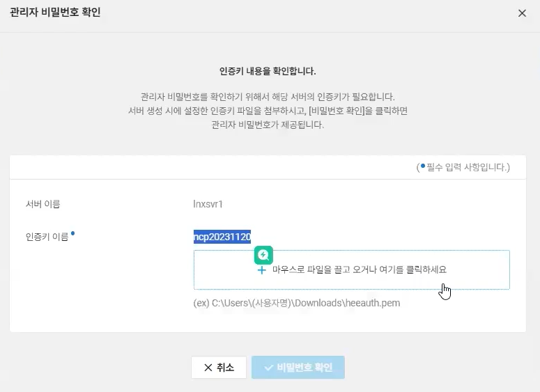Click the 관리자 비밀번호가 제공됩니다 description line
Image resolution: width=540 pixels, height=392 pixels.
click(x=268, y=124)
